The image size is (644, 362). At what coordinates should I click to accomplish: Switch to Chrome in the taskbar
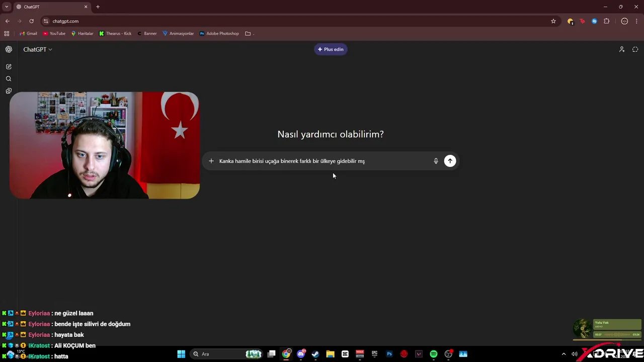[286, 354]
